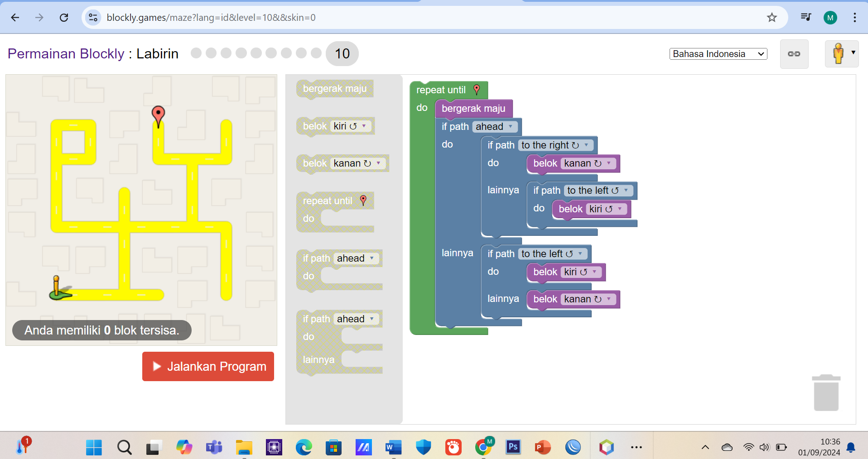Screen dimensions: 868x459
Task: Open the character skin selector with pegman icon
Action: tap(841, 54)
